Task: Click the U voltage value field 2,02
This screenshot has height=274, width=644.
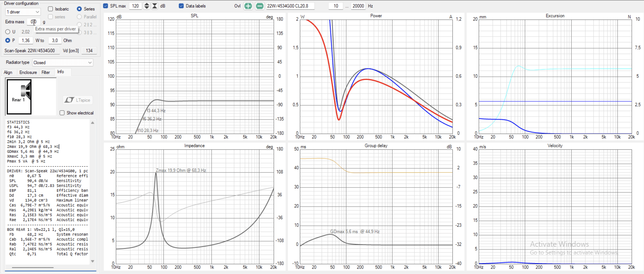Action: [x=26, y=32]
